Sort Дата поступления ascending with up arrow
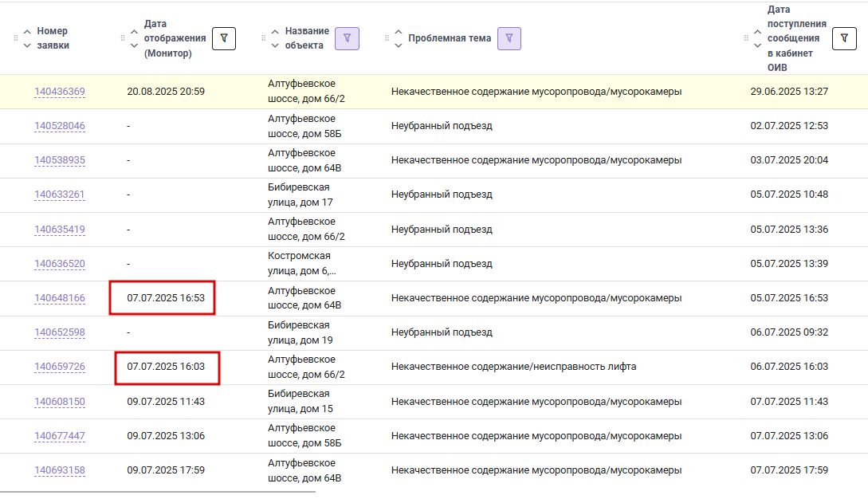 coord(758,32)
